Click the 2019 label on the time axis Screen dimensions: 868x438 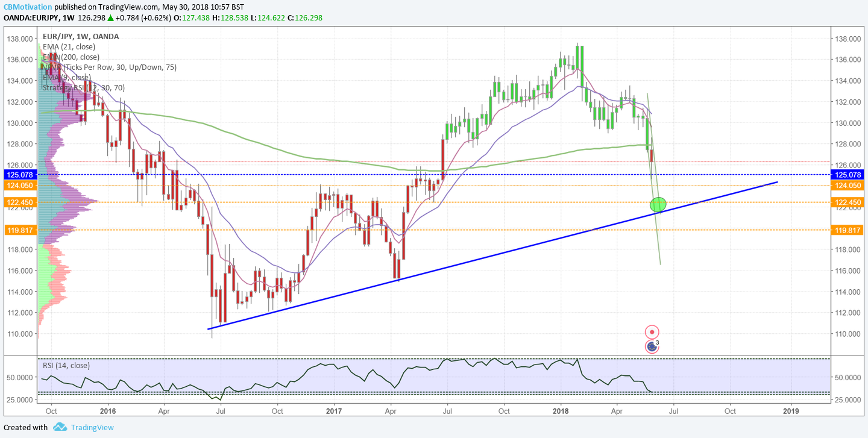[x=791, y=411]
